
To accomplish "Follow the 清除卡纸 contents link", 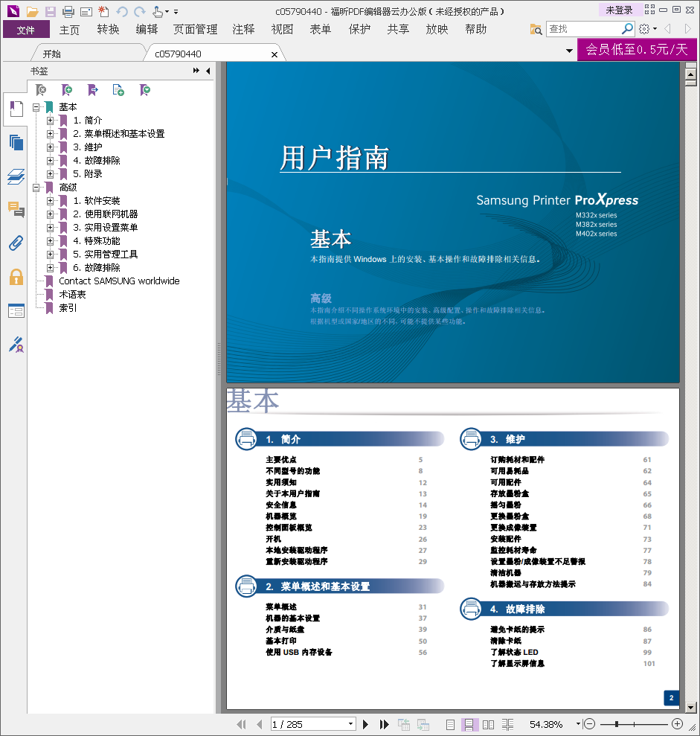I will (x=506, y=641).
